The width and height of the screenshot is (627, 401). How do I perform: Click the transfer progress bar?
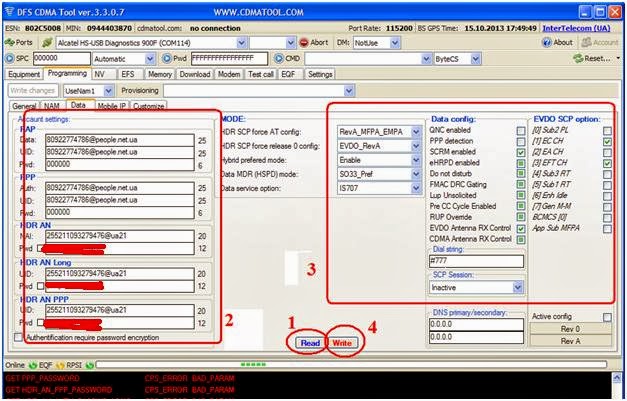[351, 365]
